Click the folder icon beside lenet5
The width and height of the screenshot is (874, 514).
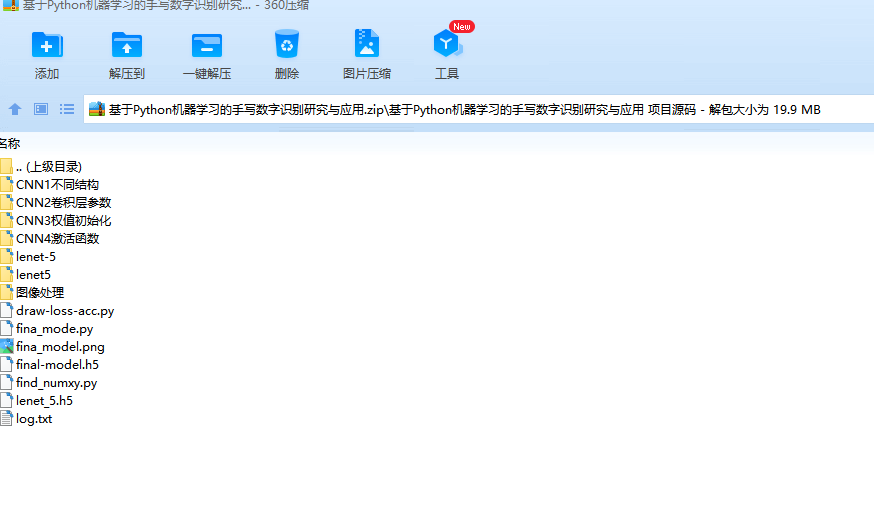point(6,275)
